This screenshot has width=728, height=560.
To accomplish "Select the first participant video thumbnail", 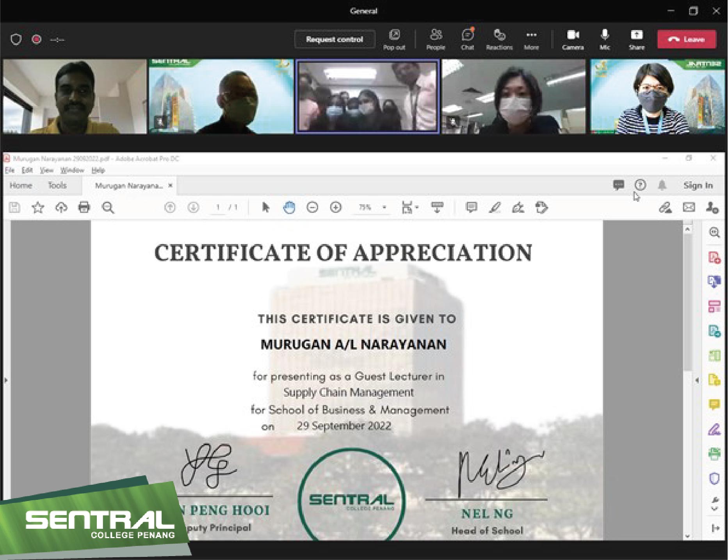I will pyautogui.click(x=75, y=96).
